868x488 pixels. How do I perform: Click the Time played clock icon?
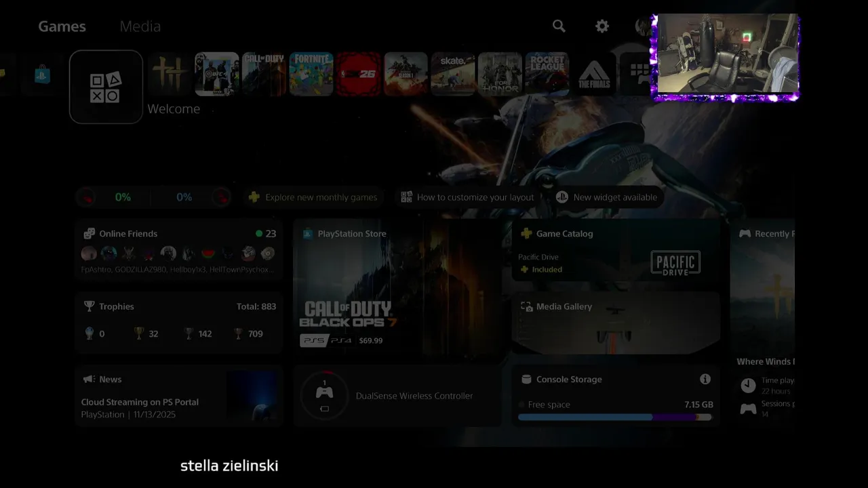click(748, 385)
